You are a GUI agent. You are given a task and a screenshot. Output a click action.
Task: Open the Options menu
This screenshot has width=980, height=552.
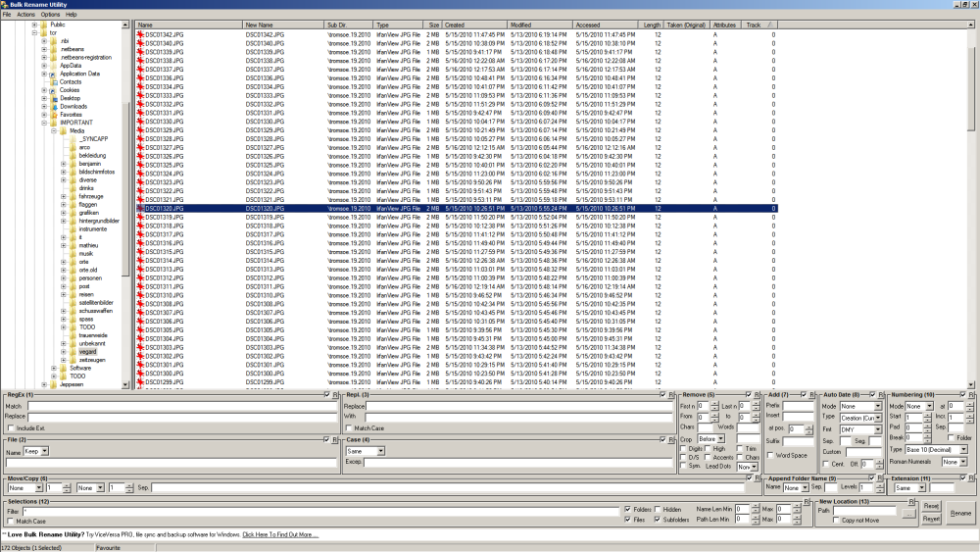coord(50,15)
